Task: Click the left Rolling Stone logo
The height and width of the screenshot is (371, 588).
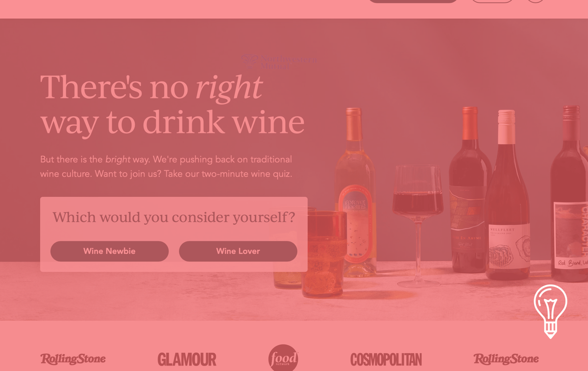Action: 73,359
